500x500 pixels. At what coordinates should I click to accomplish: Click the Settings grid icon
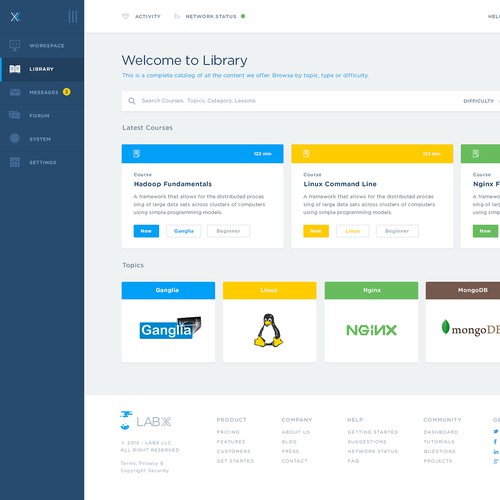(x=15, y=162)
